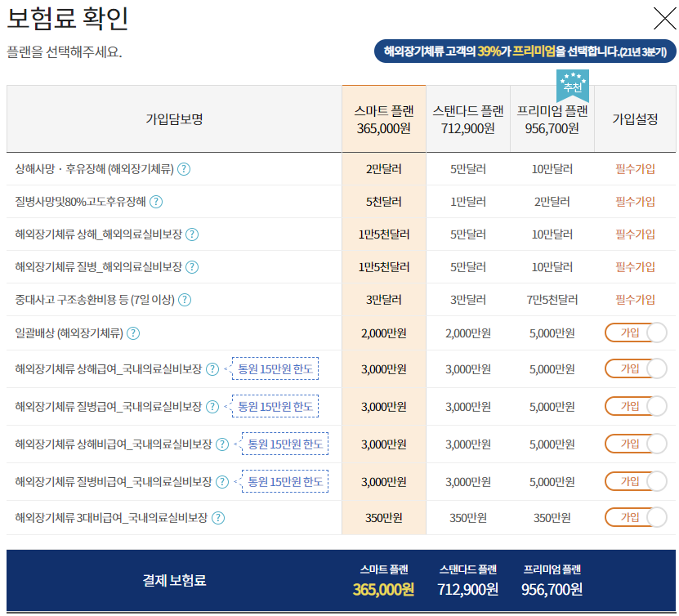
Task: Click the 추천 ribbon badge
Action: point(573,85)
